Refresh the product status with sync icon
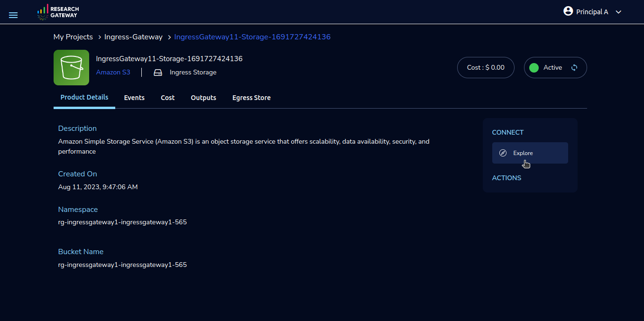Image resolution: width=644 pixels, height=321 pixels. pos(574,68)
